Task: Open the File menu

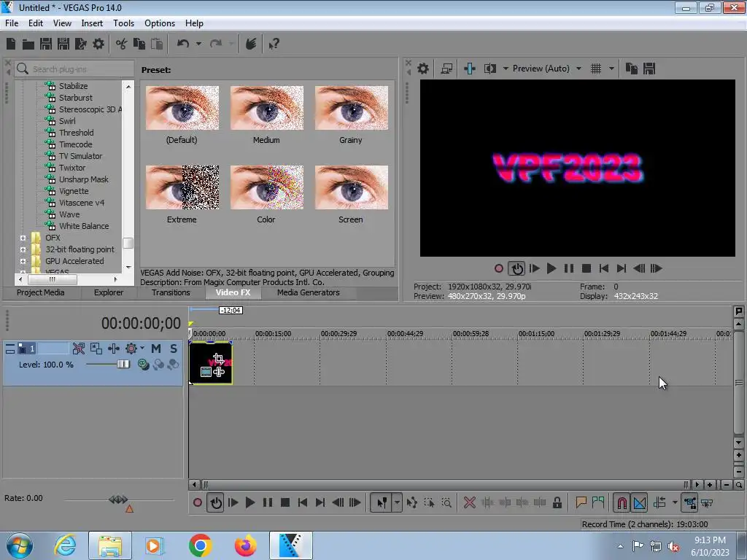Action: [x=12, y=23]
